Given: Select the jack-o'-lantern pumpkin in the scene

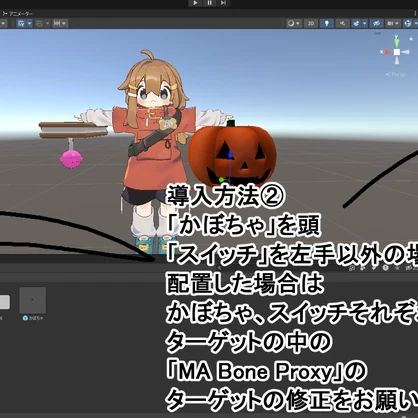Looking at the screenshot, I should coord(232,154).
